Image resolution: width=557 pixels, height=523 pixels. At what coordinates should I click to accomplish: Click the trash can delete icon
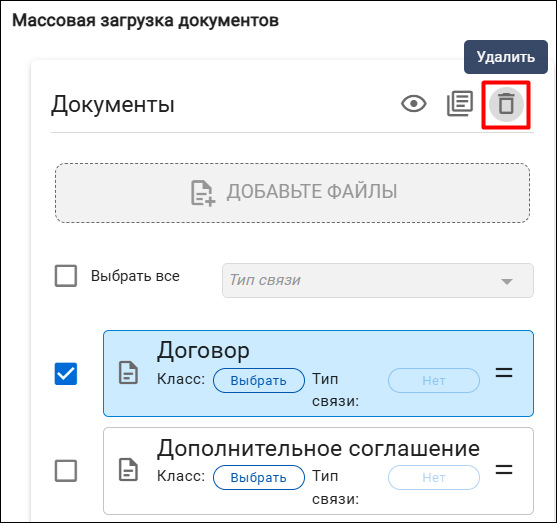pos(506,104)
